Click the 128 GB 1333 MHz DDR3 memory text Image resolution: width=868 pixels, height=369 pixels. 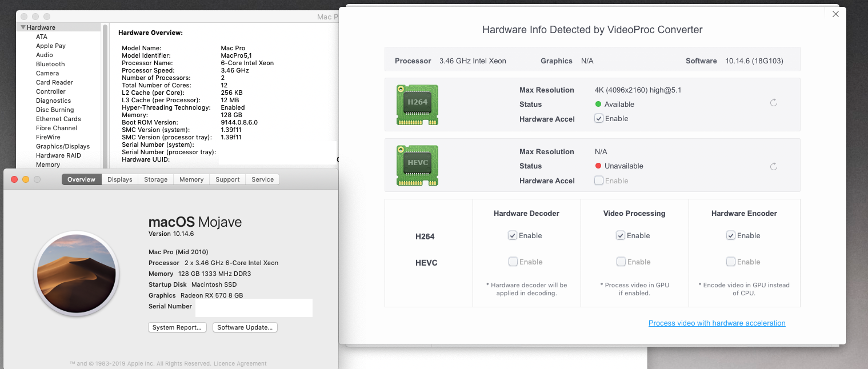pyautogui.click(x=214, y=274)
